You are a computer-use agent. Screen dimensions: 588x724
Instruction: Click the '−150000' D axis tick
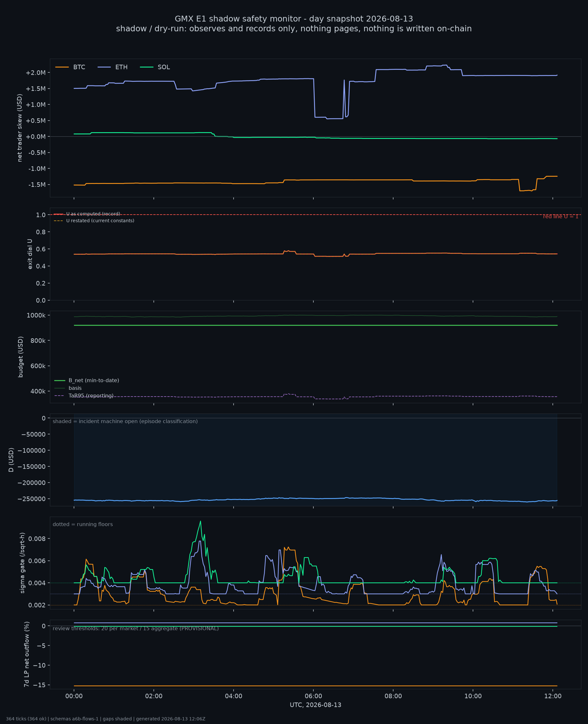(32, 466)
